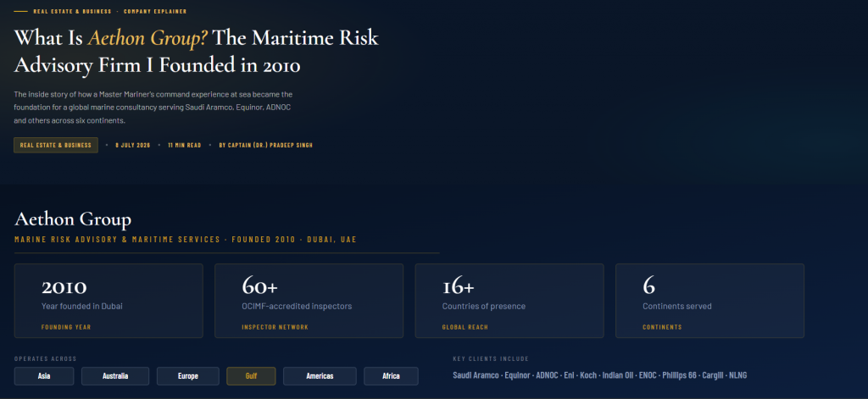The image size is (868, 399).
Task: Open the Real Estate & Business breadcrumb
Action: [x=72, y=12]
